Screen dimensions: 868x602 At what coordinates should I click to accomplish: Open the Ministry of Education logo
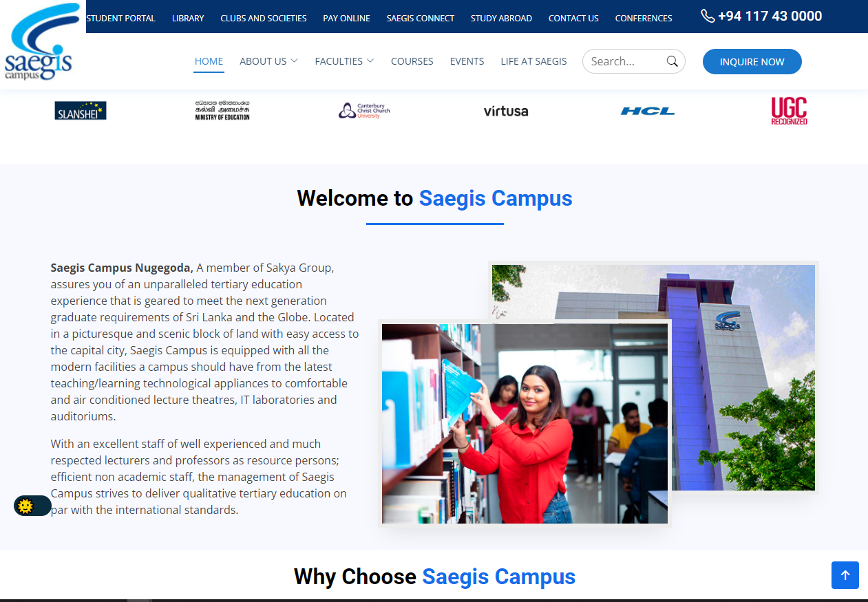(222, 111)
